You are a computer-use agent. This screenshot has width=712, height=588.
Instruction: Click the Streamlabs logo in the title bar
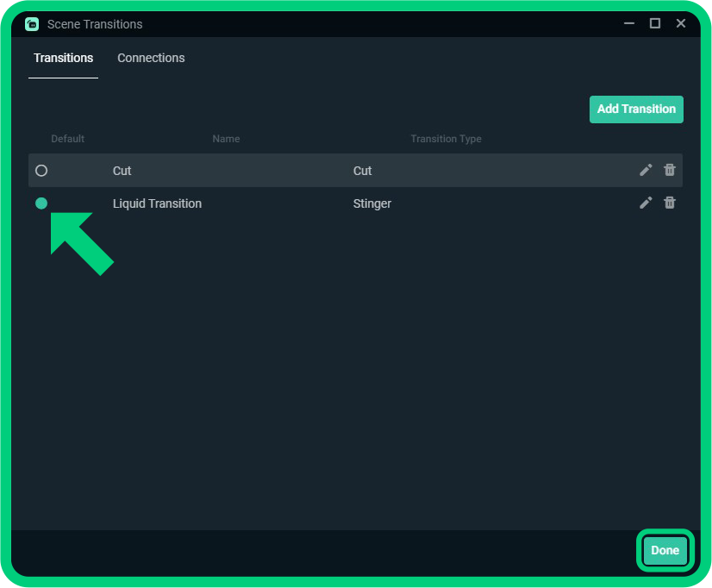(x=32, y=24)
